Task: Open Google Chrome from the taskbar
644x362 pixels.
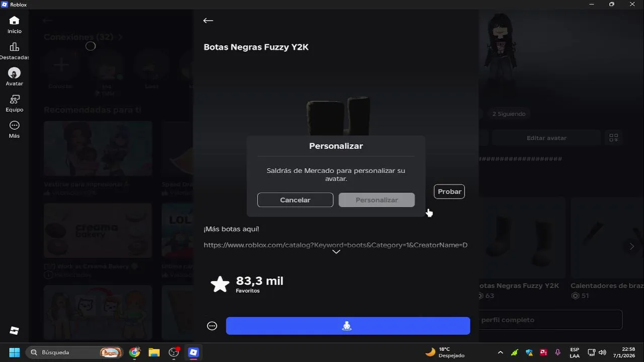Action: tap(134, 352)
